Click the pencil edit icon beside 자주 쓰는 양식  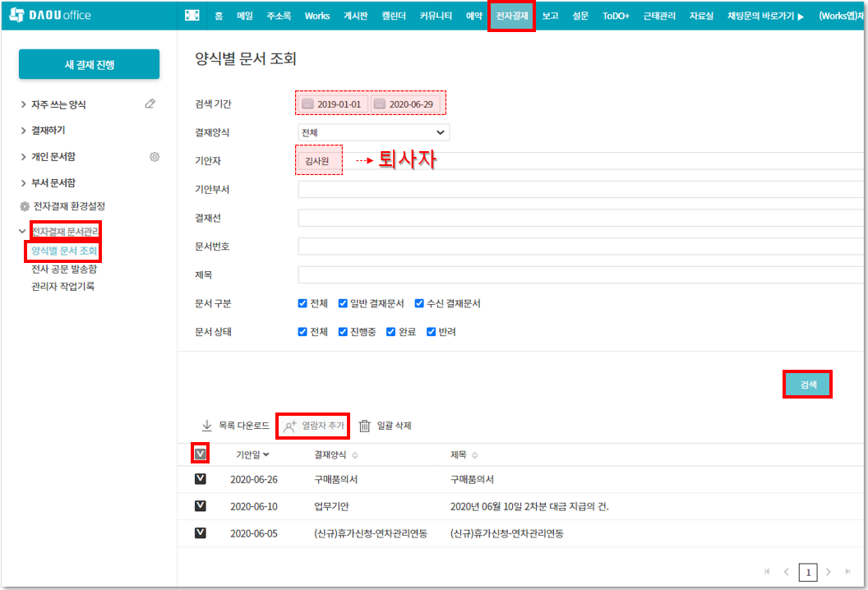click(x=150, y=104)
